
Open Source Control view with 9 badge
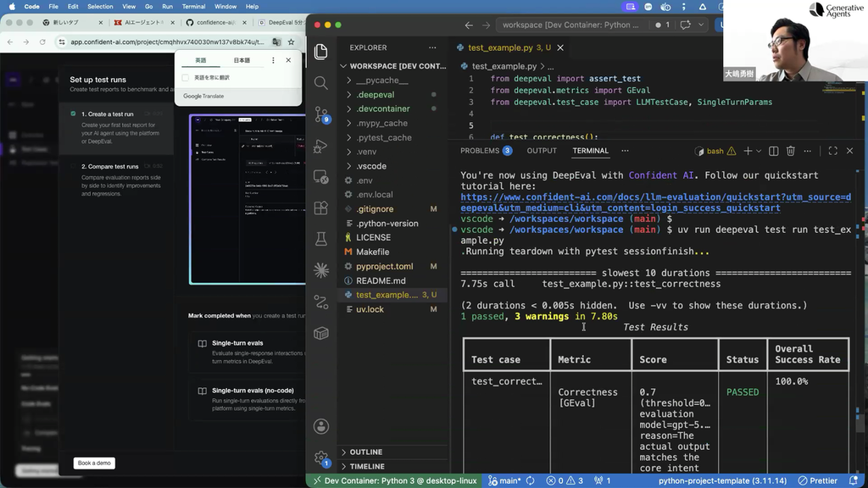click(321, 114)
